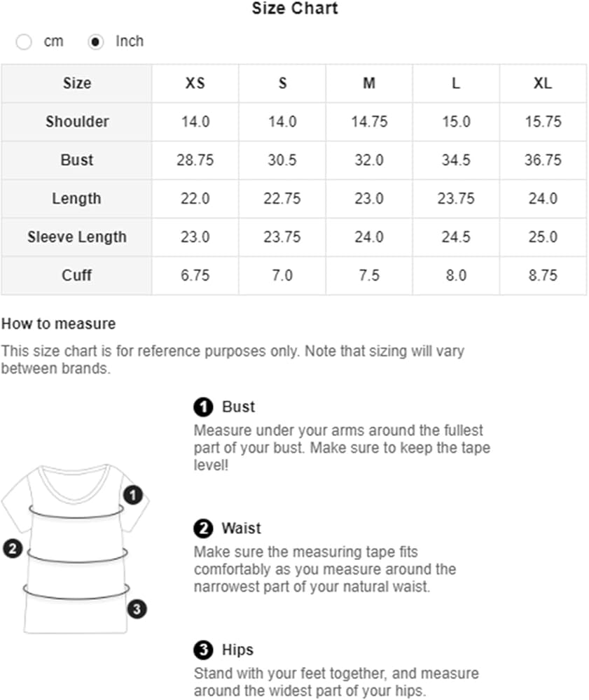Click the Shoulder row label
The width and height of the screenshot is (589, 700).
pos(77,122)
